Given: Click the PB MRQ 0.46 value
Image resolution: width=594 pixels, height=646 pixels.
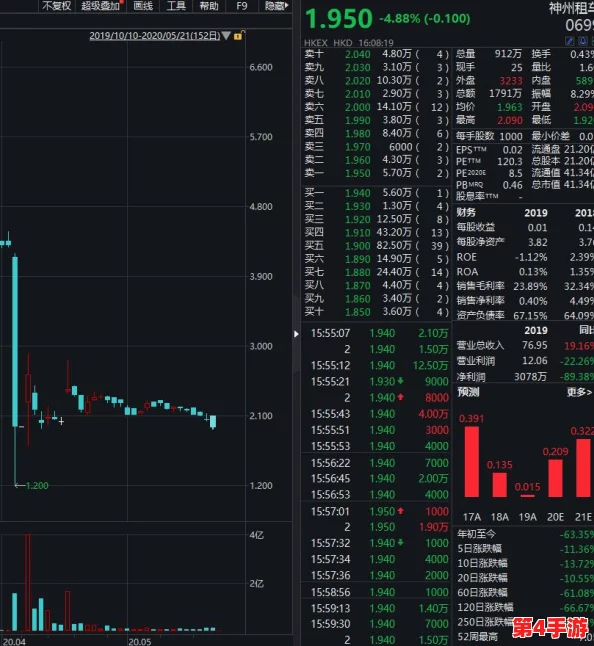Looking at the screenshot, I should (489, 185).
